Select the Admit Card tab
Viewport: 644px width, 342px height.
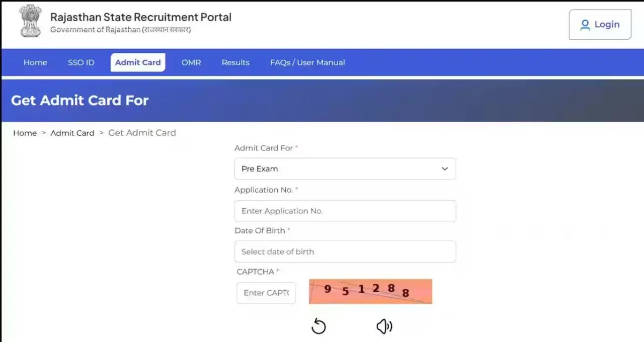[138, 62]
